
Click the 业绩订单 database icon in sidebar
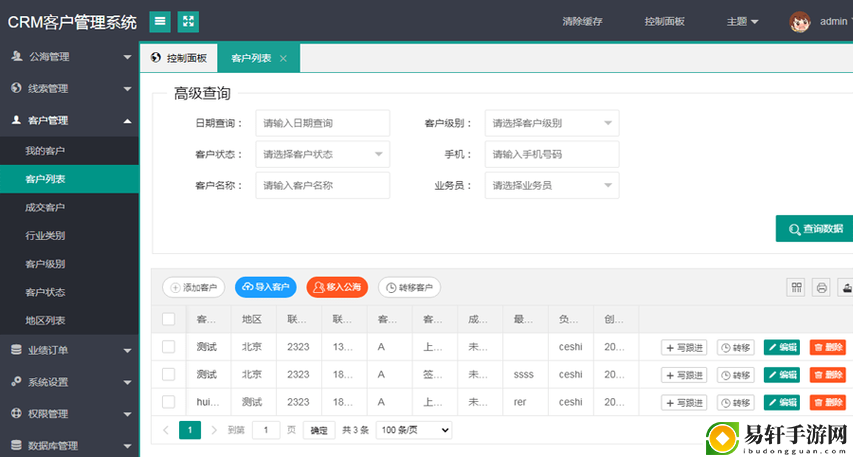(x=16, y=350)
